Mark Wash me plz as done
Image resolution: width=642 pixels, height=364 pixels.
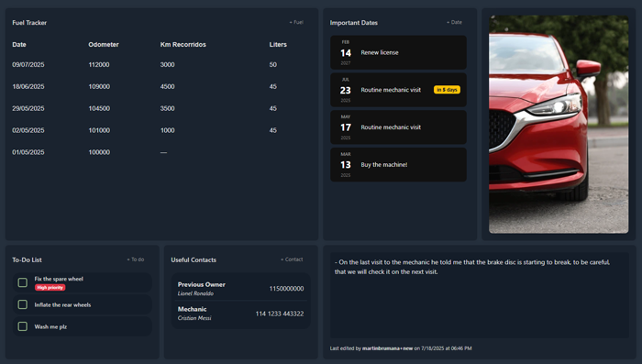pyautogui.click(x=23, y=326)
